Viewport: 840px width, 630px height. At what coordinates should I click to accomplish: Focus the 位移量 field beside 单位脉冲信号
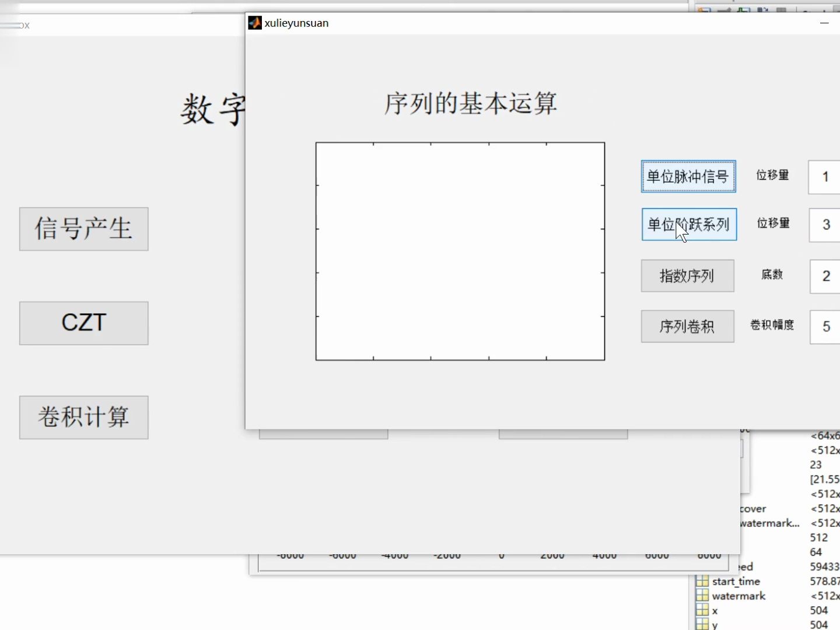(824, 177)
